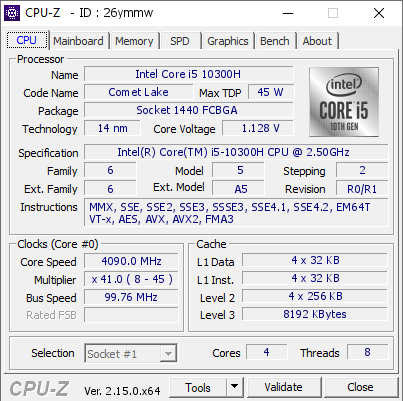Close the CPU-Z window with X
The height and width of the screenshot is (401, 403).
pos(379,13)
